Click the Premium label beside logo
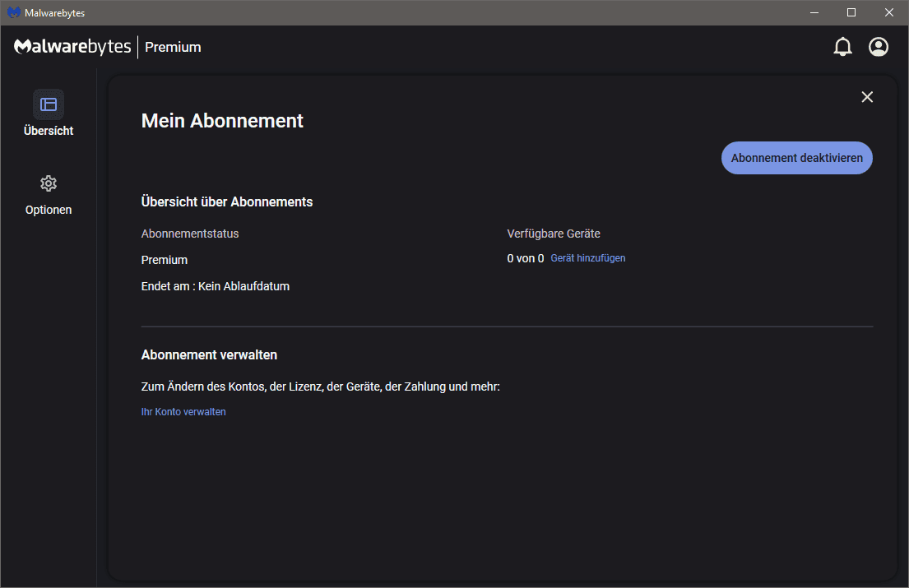909x588 pixels. [173, 47]
